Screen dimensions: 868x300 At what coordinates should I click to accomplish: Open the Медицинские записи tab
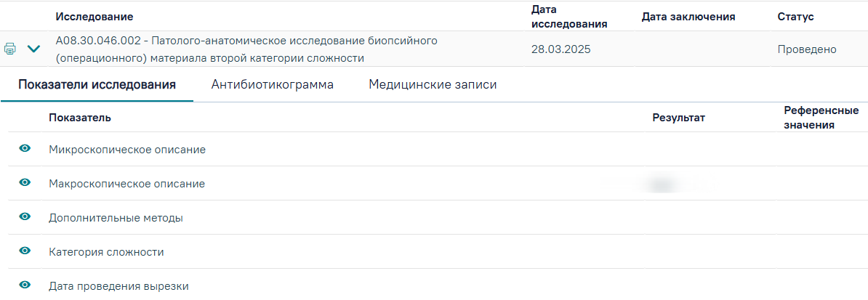pyautogui.click(x=433, y=85)
